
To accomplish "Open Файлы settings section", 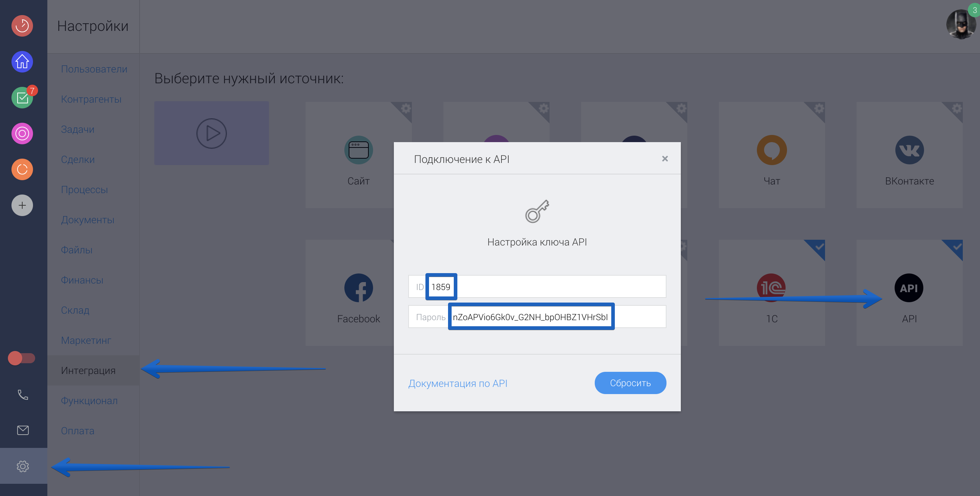I will tap(76, 250).
